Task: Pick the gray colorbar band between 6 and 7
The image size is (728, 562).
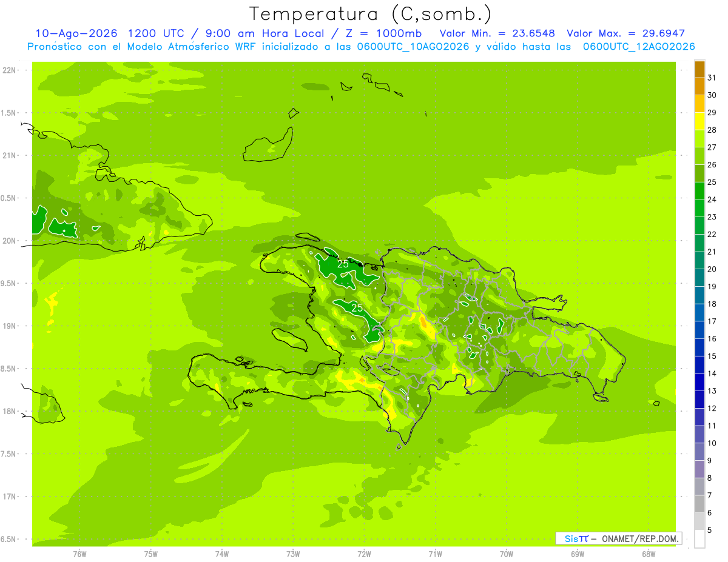Action: pos(699,504)
